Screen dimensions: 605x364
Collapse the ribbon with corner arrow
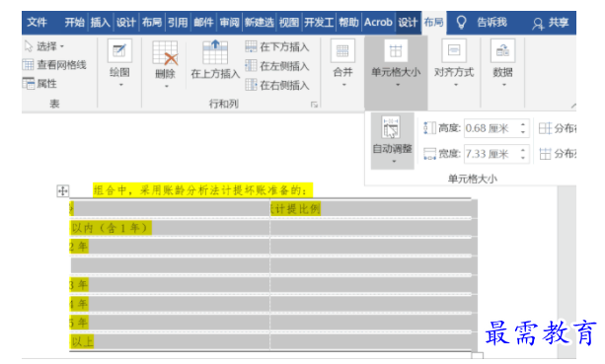[x=573, y=106]
